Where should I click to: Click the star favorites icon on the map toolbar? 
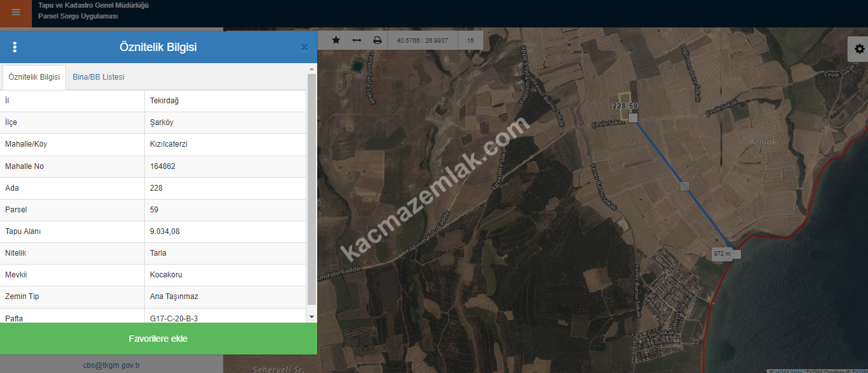(336, 40)
